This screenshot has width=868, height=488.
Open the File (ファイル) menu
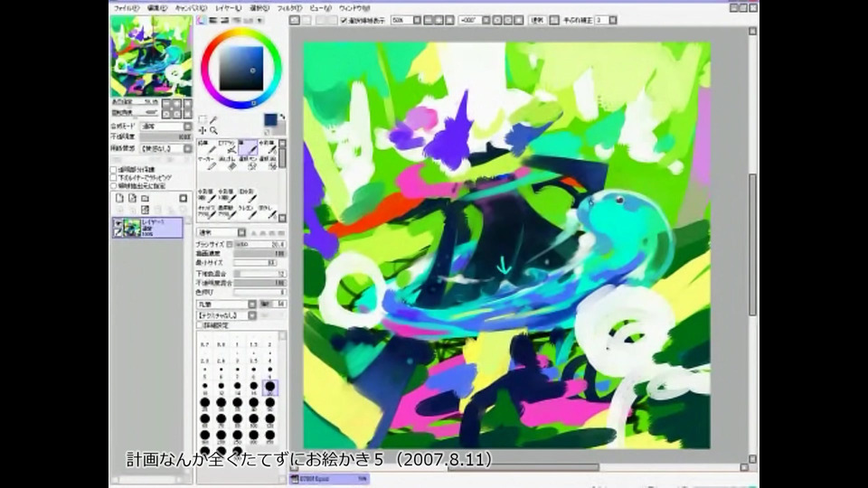(x=127, y=8)
